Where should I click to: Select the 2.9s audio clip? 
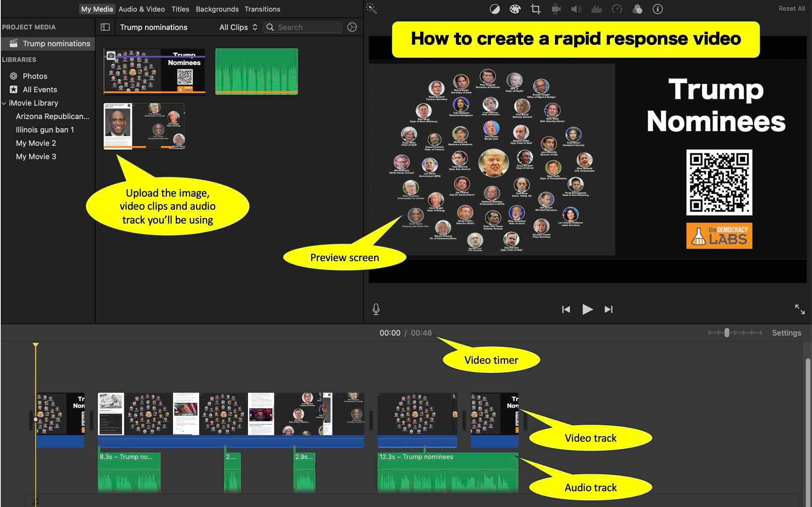pos(304,472)
